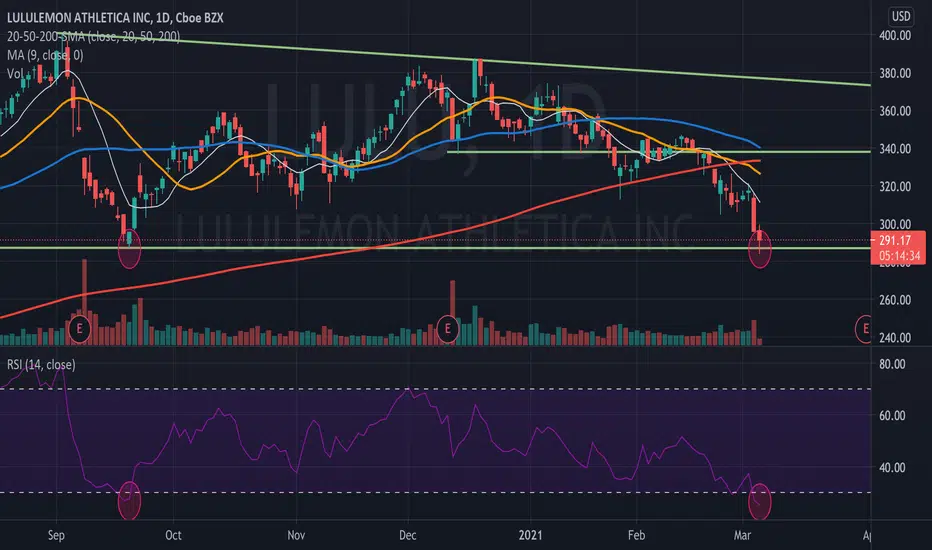Select the ellipse around September price low
The width and height of the screenshot is (932, 550).
pyautogui.click(x=130, y=249)
